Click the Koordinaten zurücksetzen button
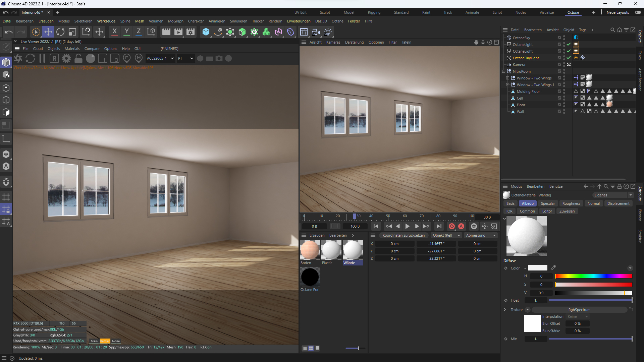The width and height of the screenshot is (644, 362). [403, 235]
